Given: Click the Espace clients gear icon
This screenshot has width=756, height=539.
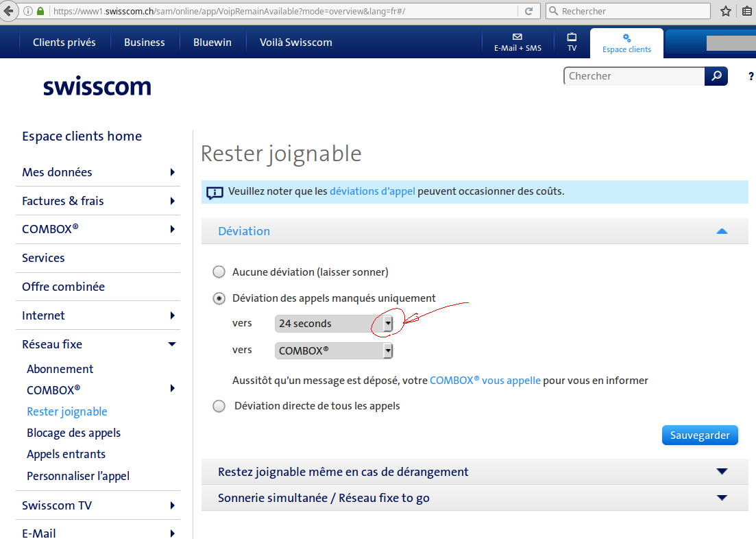Looking at the screenshot, I should (626, 36).
